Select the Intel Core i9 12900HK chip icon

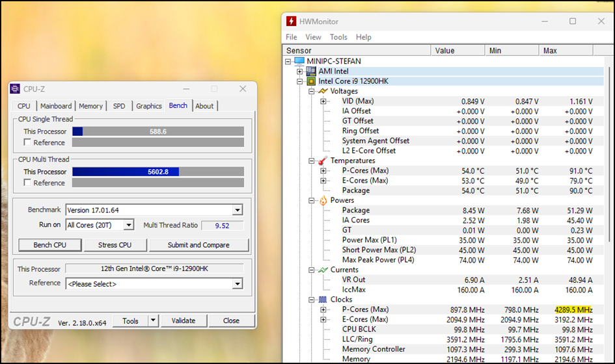[311, 81]
